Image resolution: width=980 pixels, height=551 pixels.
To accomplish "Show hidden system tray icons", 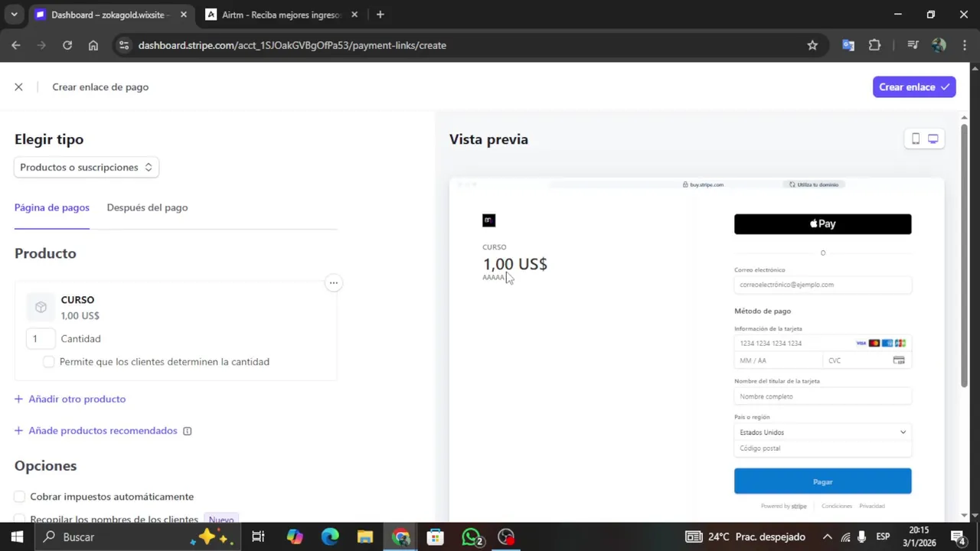I will coord(828,537).
